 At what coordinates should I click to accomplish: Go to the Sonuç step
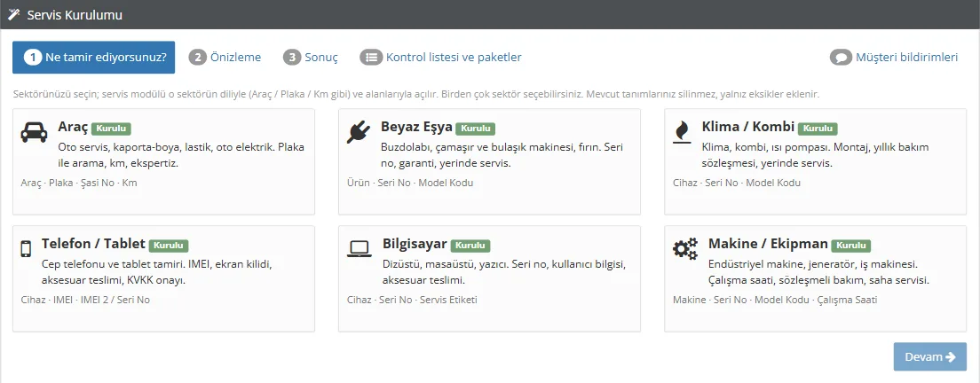311,58
